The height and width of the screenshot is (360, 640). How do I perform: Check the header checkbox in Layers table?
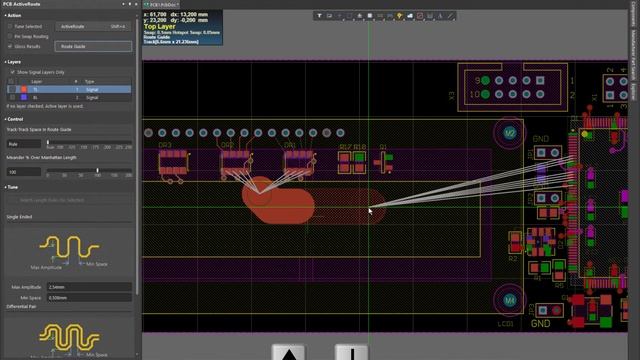pyautogui.click(x=11, y=82)
